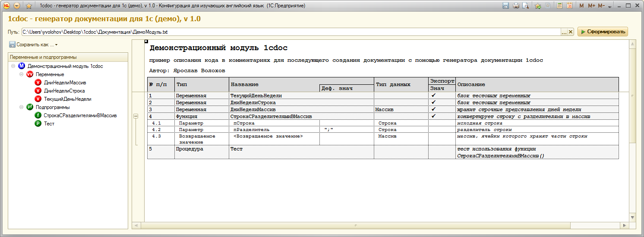Click the blue M module icon in tree
The image size is (644, 237).
point(22,66)
